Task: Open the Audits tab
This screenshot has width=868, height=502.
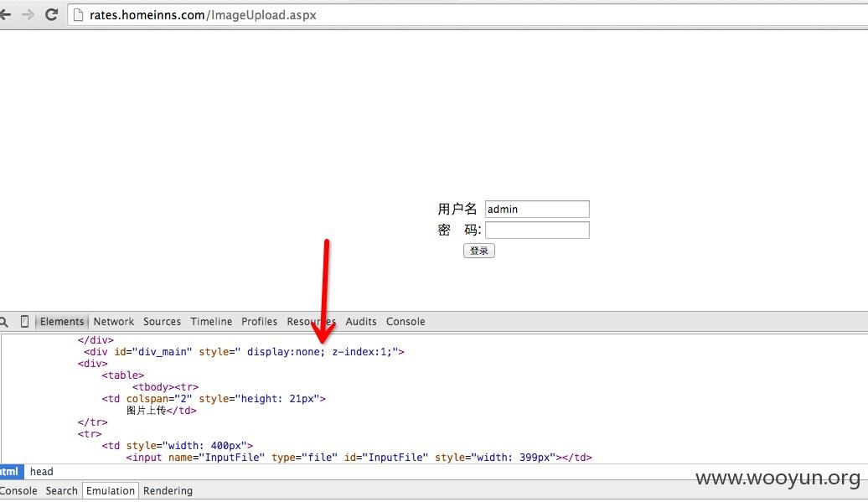Action: point(361,322)
